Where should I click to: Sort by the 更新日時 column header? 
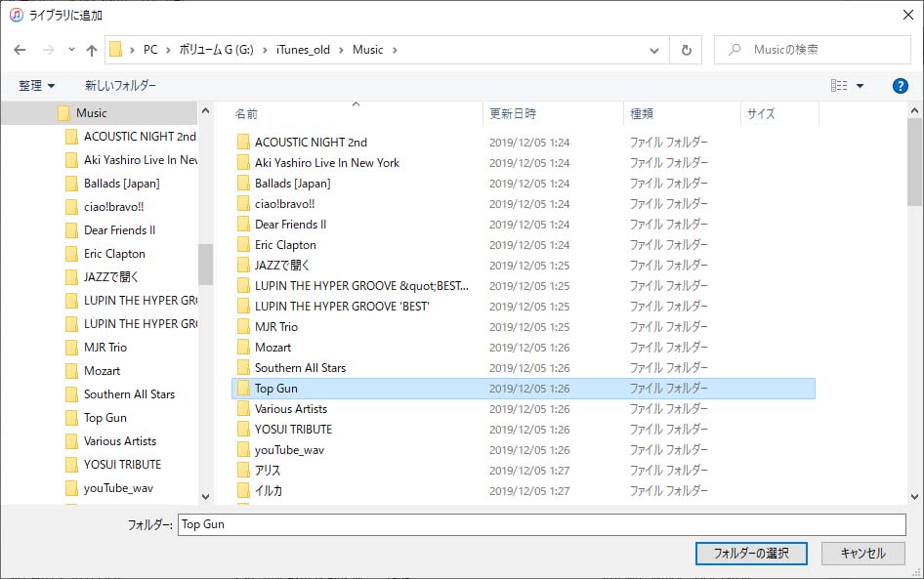(513, 113)
